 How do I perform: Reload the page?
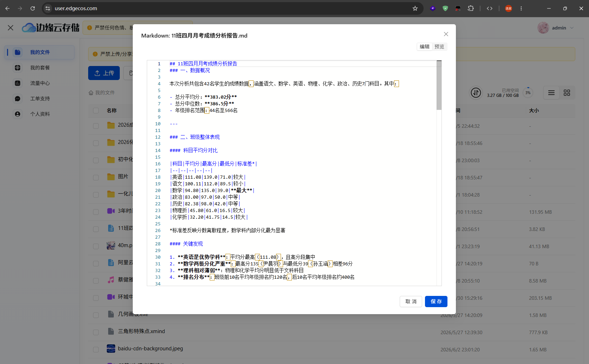click(33, 8)
